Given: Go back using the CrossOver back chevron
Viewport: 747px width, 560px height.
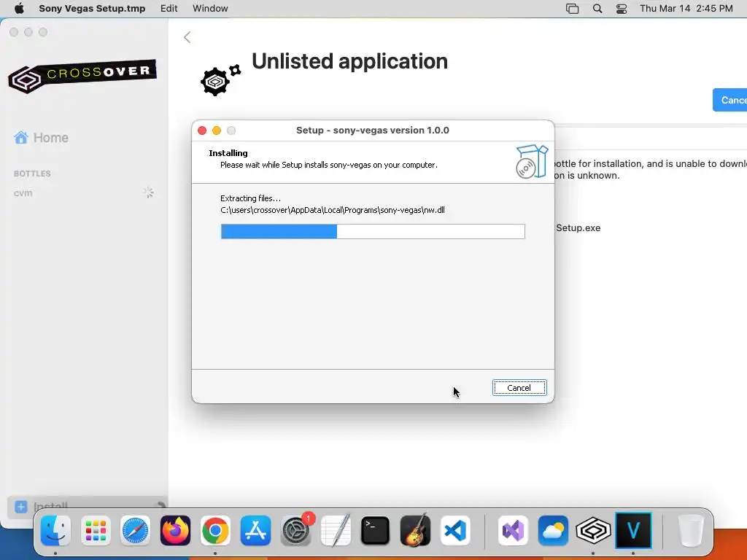Looking at the screenshot, I should (187, 37).
